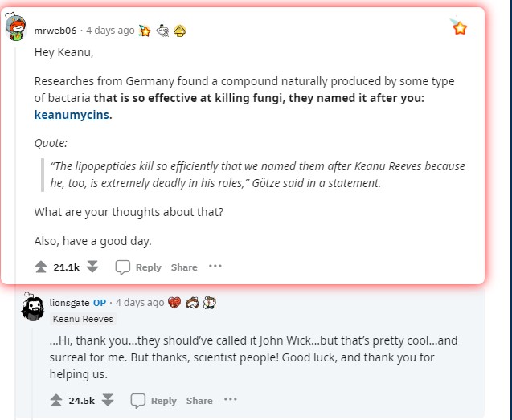Screen dimensions: 512x420
Task: Click the lionsgate bearded avatar
Action: [x=32, y=308]
